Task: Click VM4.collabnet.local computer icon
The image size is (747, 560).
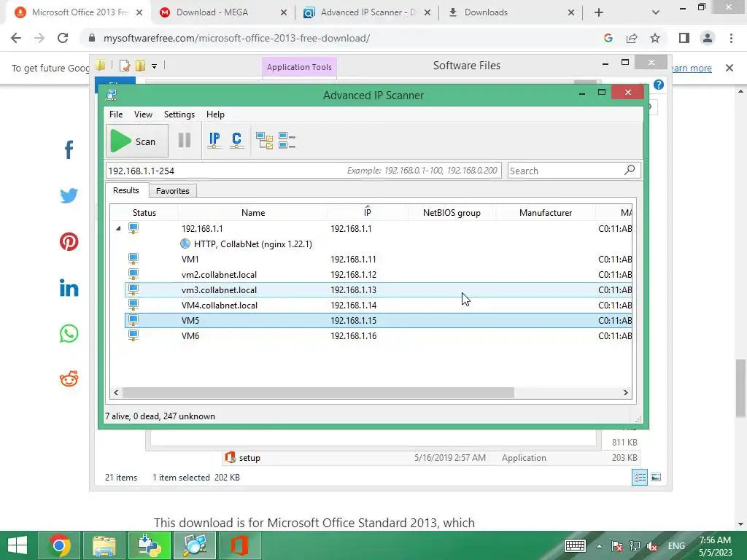Action: (x=133, y=304)
